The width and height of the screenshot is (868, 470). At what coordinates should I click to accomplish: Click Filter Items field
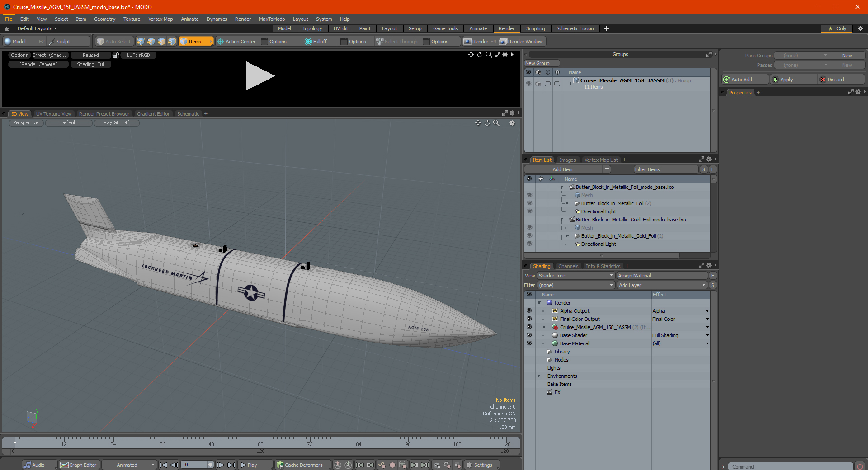pos(666,169)
